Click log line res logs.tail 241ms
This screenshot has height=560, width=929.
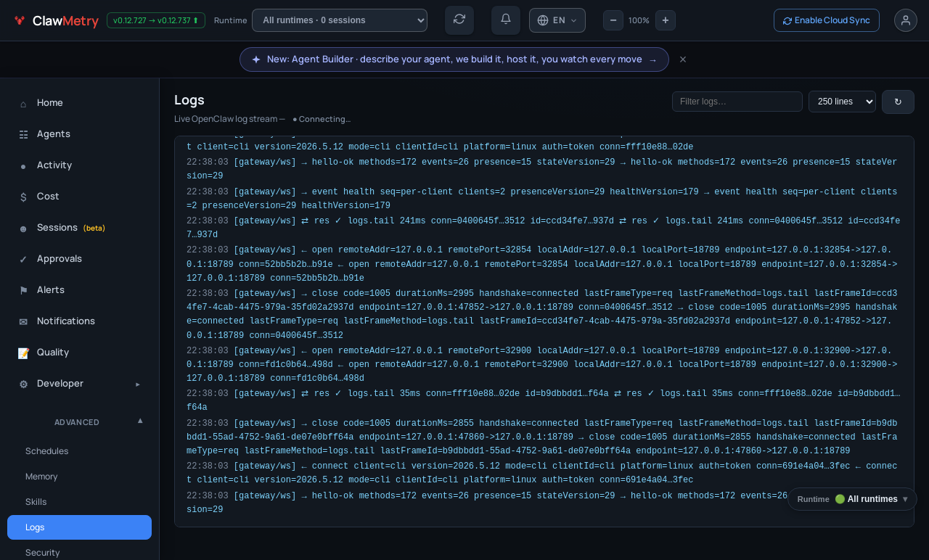pos(543,228)
